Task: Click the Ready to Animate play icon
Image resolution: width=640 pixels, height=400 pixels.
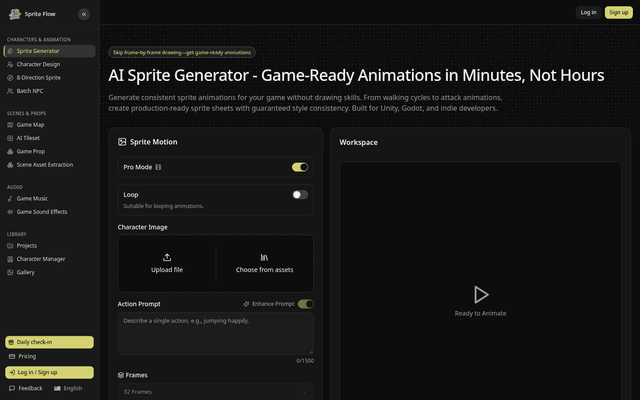Action: (481, 295)
